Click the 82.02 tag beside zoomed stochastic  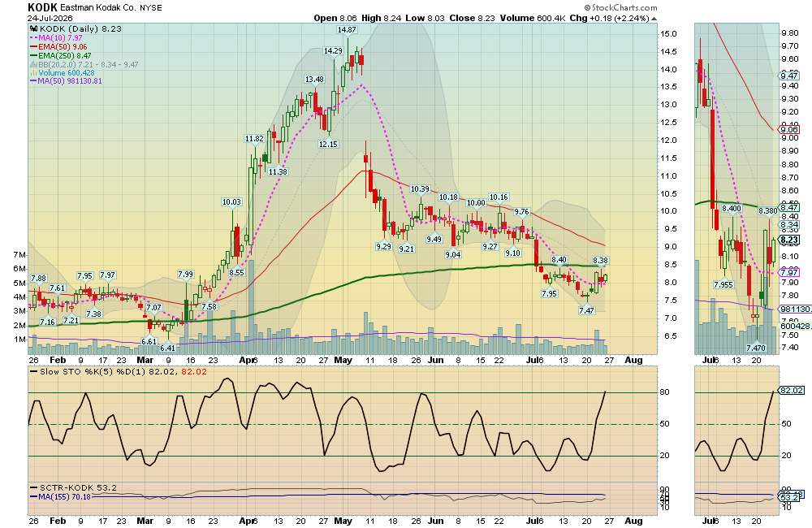tap(792, 390)
